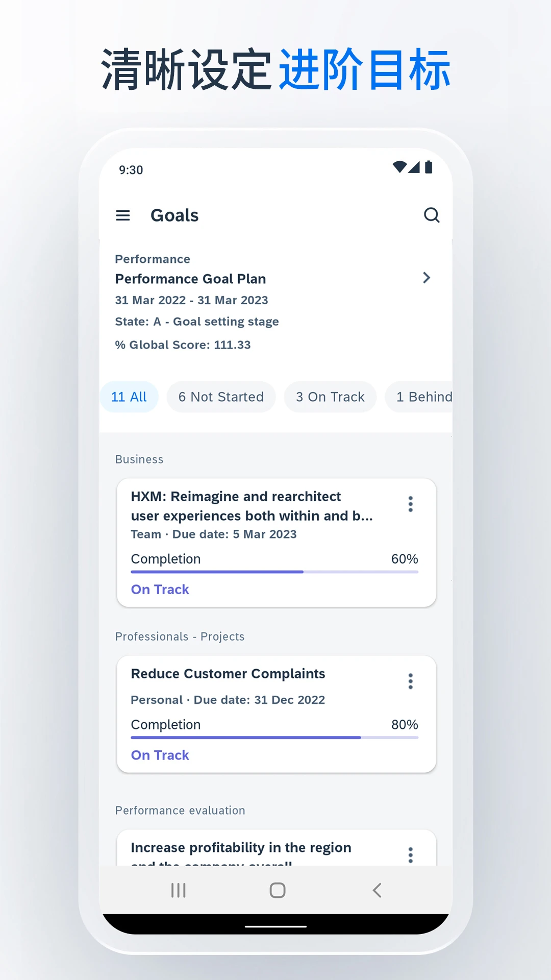Tap the Goals title heading
551x980 pixels.
click(x=174, y=215)
